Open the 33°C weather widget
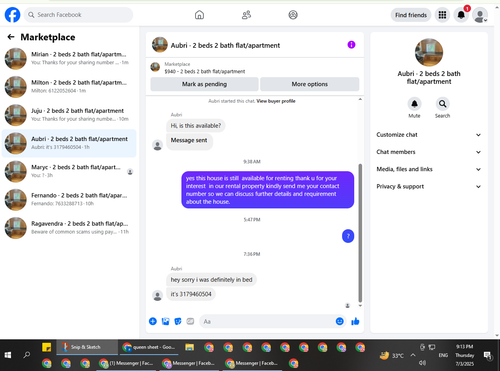 (x=392, y=355)
